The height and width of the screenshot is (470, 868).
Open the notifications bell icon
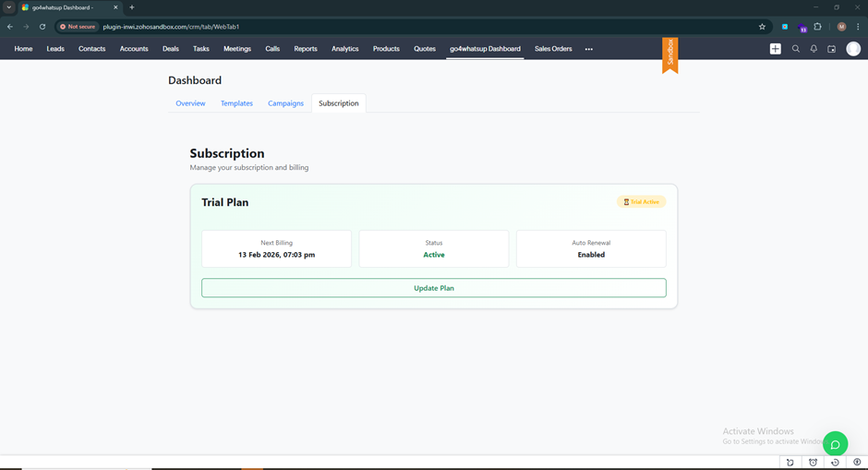(814, 49)
